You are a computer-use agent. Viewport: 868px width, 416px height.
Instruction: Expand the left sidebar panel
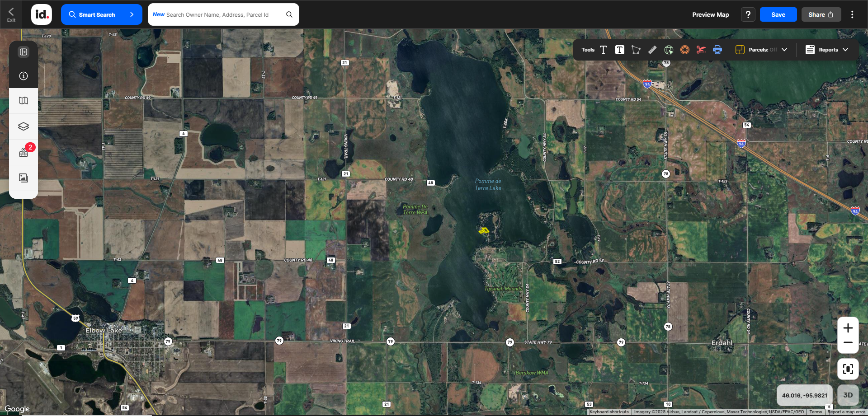point(24,52)
